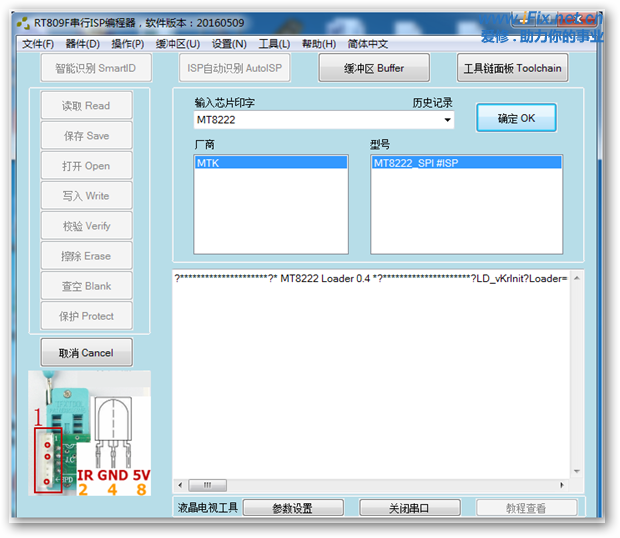Click the log vertical scrollbar up arrow
620x538 pixels.
click(x=577, y=278)
